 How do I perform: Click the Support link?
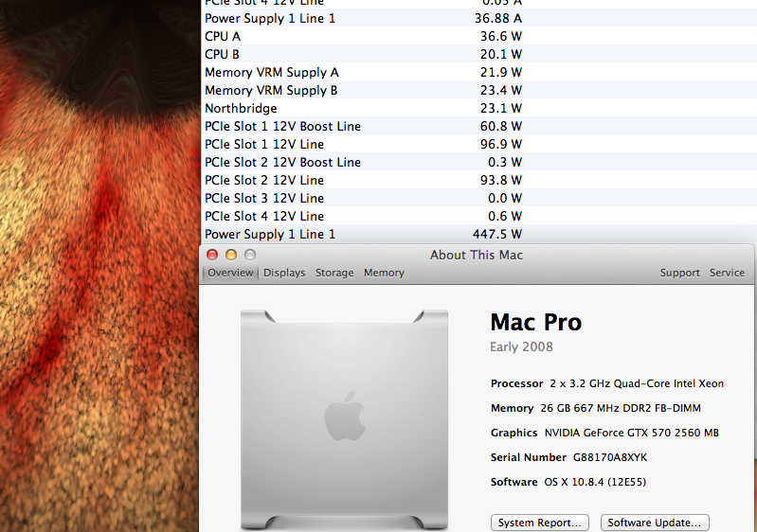679,273
